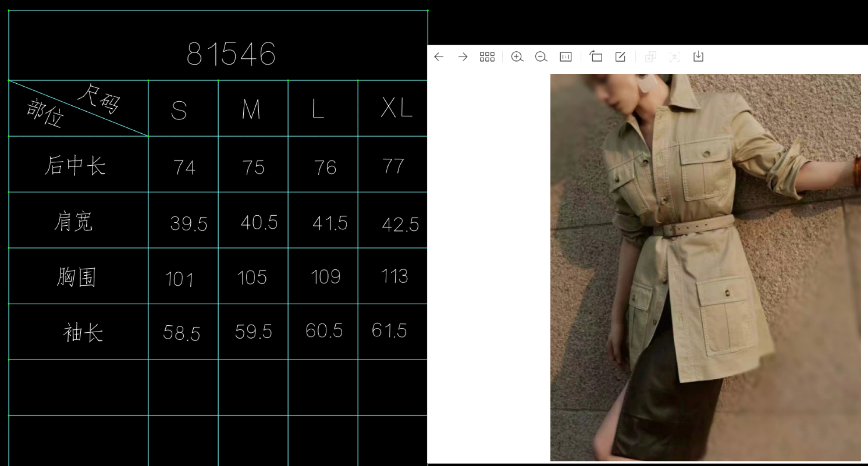868x466 pixels.
Task: Select the 胸围 row label
Action: tap(76, 277)
